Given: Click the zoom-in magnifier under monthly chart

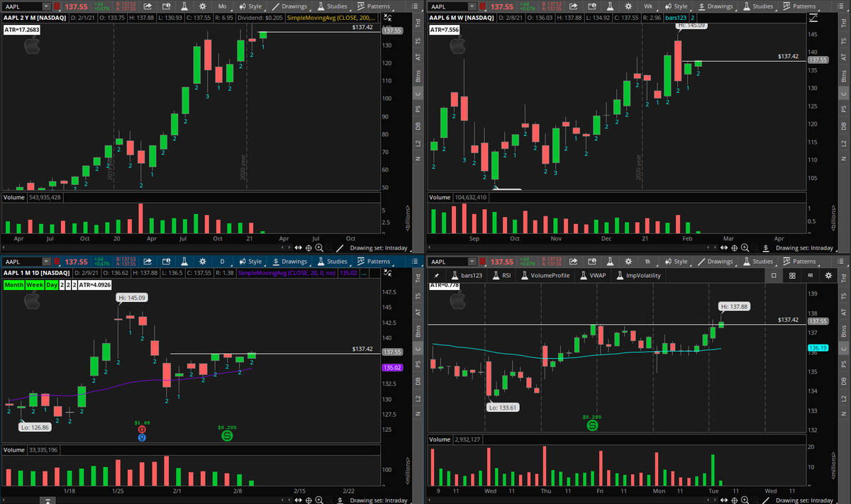Looking at the screenshot, I should 319,248.
